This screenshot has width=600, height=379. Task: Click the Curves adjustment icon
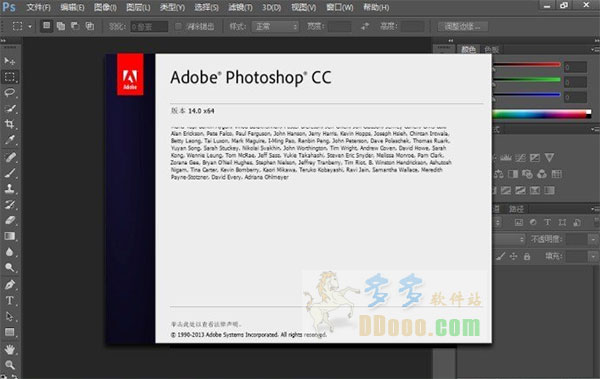pyautogui.click(x=520, y=157)
